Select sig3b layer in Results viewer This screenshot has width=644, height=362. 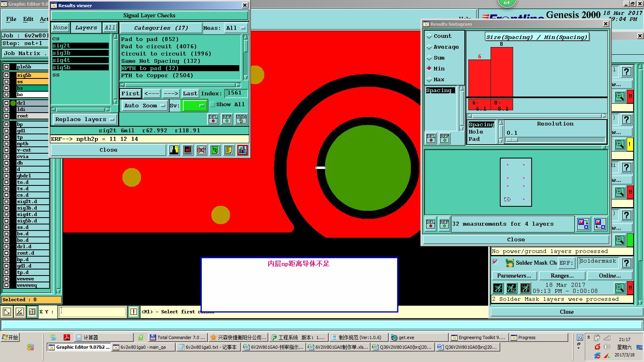tap(80, 53)
